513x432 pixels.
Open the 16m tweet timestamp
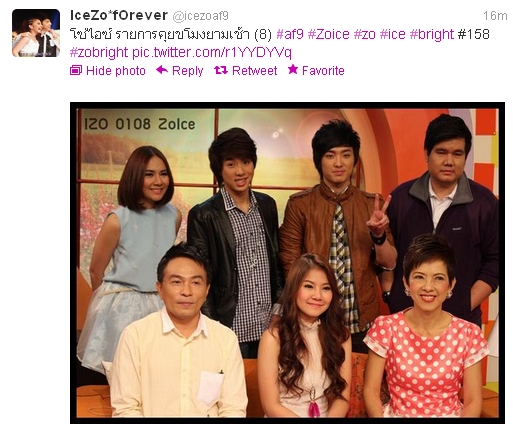click(x=495, y=15)
